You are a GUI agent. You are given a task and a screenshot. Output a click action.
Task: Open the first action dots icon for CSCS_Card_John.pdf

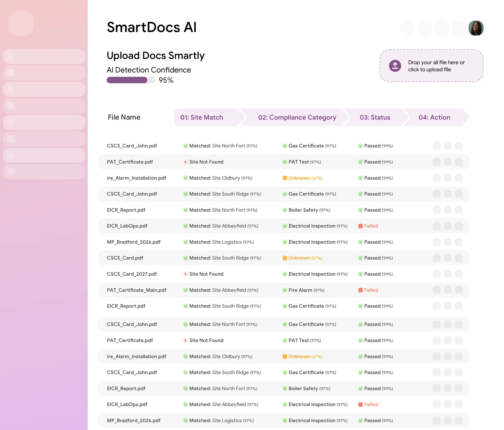pyautogui.click(x=436, y=146)
